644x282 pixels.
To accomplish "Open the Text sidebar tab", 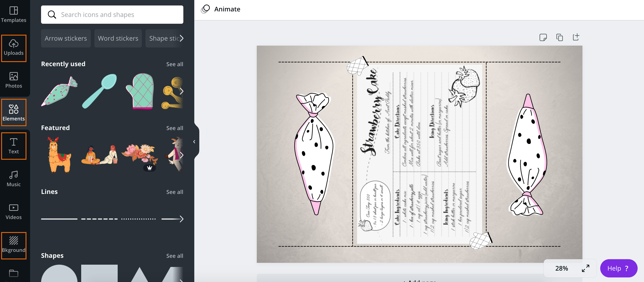I will (13, 146).
